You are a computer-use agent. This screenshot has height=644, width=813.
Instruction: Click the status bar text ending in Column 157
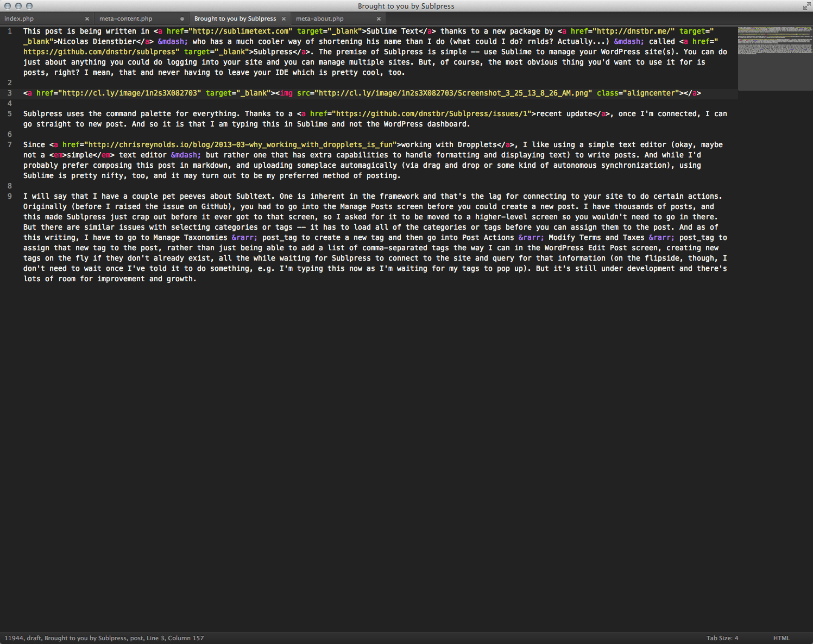tap(104, 638)
